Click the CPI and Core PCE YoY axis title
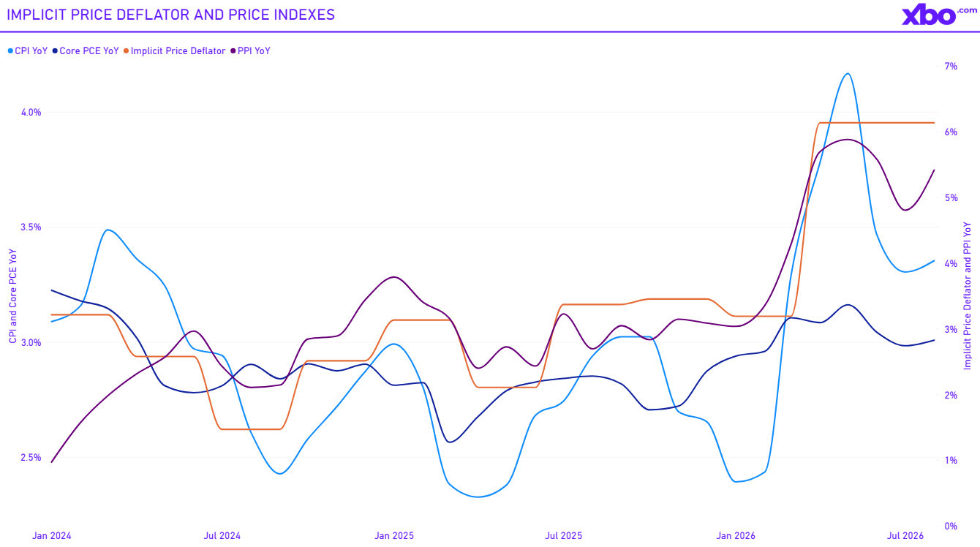Image resolution: width=980 pixels, height=547 pixels. [x=12, y=296]
